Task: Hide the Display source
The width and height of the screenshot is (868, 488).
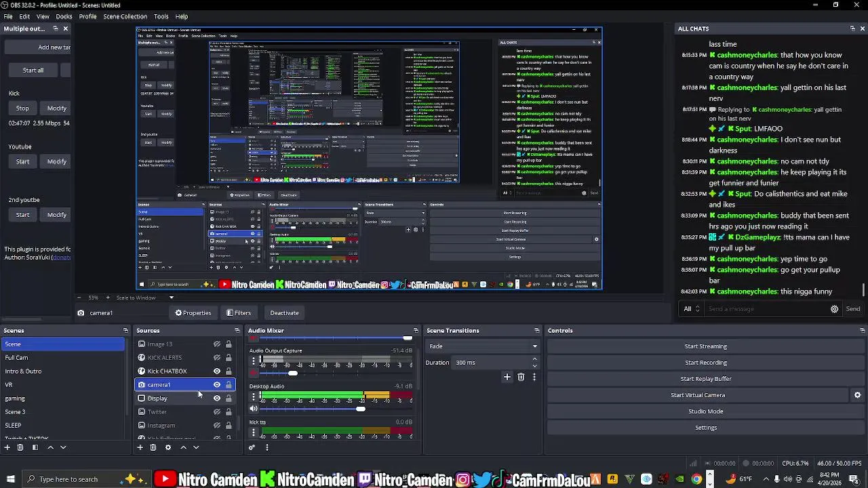Action: point(217,399)
